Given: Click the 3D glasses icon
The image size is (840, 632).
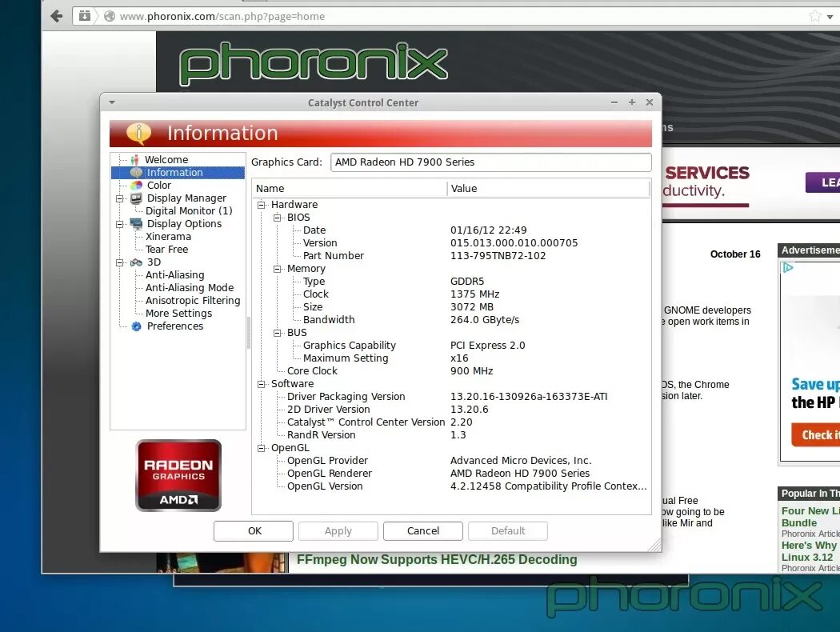Looking at the screenshot, I should tap(137, 262).
